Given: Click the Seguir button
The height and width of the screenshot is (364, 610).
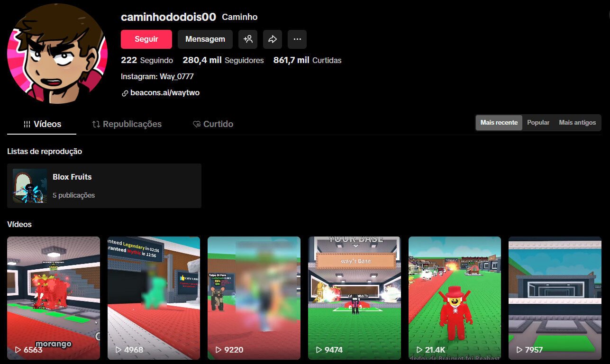Looking at the screenshot, I should click(146, 39).
